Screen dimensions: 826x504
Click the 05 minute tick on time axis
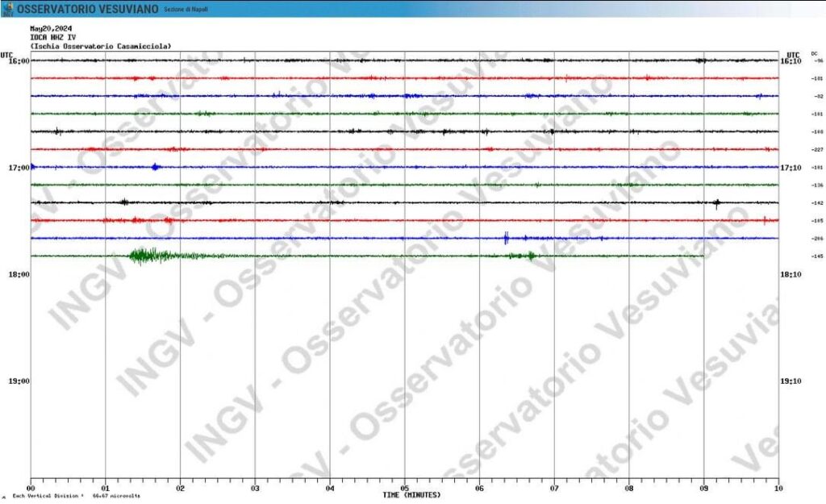pos(405,488)
